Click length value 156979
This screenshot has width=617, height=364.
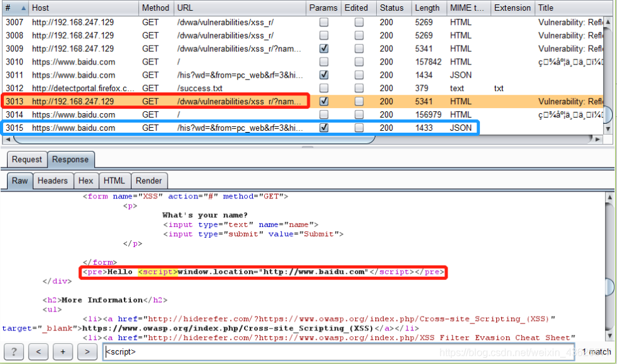428,114
